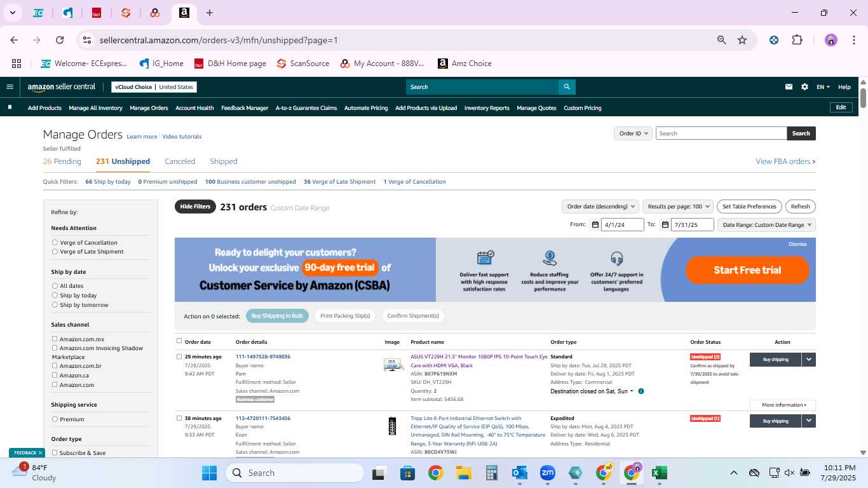Open File Explorer from the taskbar
The height and width of the screenshot is (488, 868).
pyautogui.click(x=463, y=473)
